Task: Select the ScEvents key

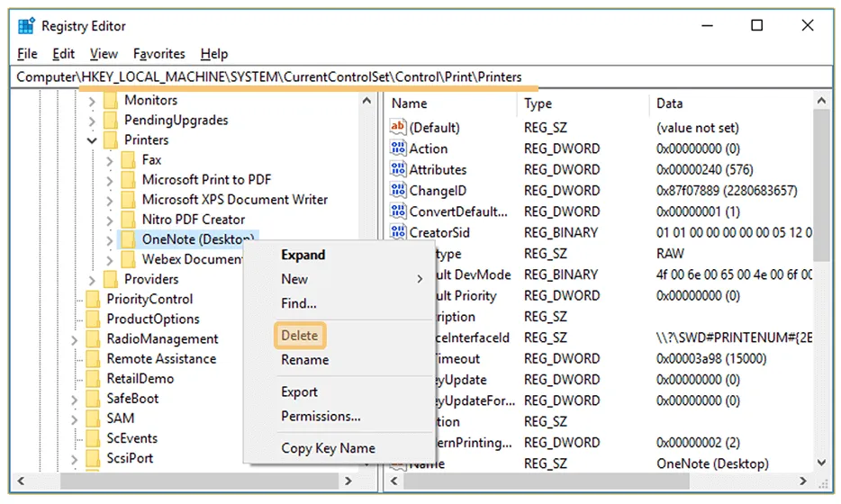Action: (132, 438)
